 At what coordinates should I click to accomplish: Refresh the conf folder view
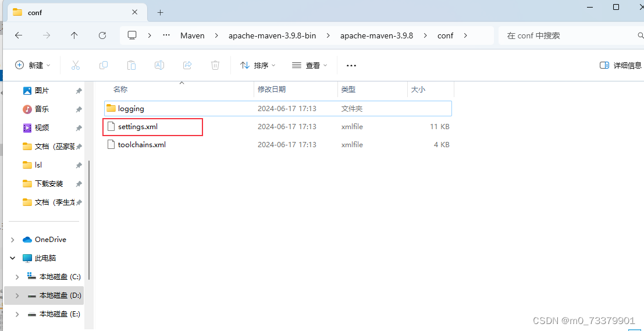point(102,35)
